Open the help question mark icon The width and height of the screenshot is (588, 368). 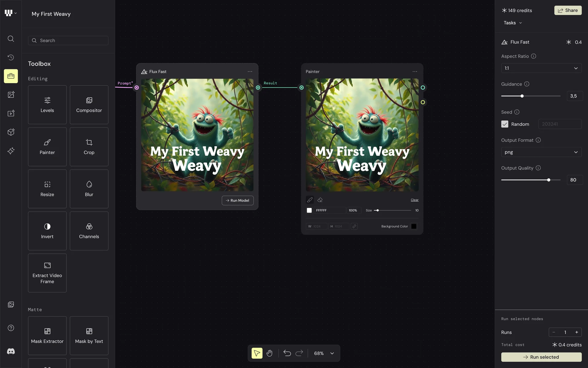[11, 328]
